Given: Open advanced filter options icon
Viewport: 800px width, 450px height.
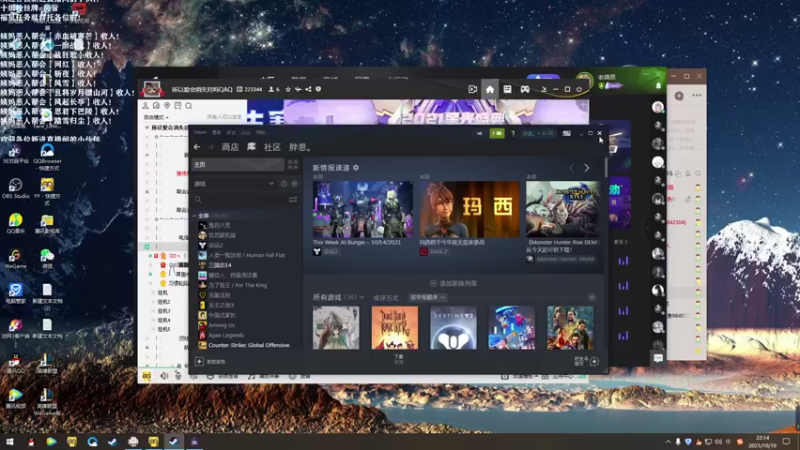Looking at the screenshot, I should coord(293,199).
